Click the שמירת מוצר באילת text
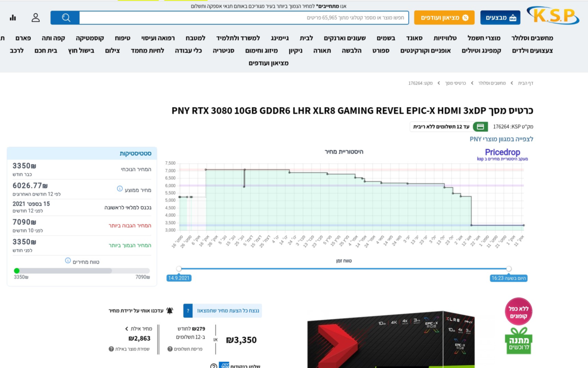Screen dimensions: 588x368 point(133,349)
